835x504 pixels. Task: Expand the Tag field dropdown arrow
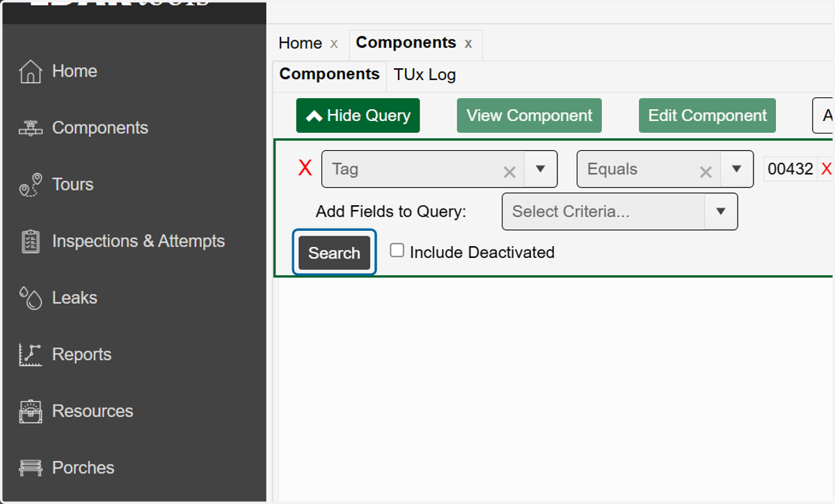point(540,169)
